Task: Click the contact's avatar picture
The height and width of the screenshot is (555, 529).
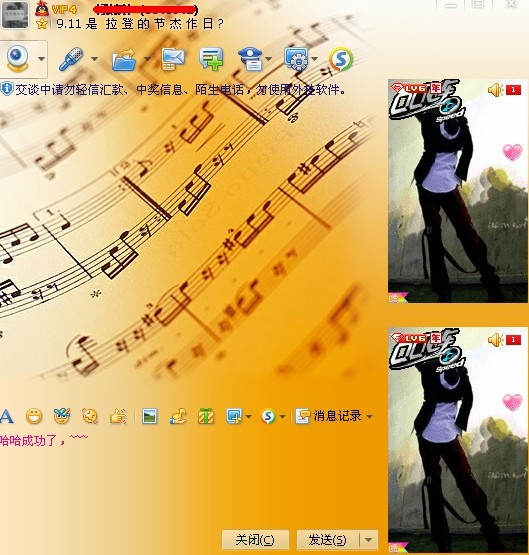Action: 15,15
